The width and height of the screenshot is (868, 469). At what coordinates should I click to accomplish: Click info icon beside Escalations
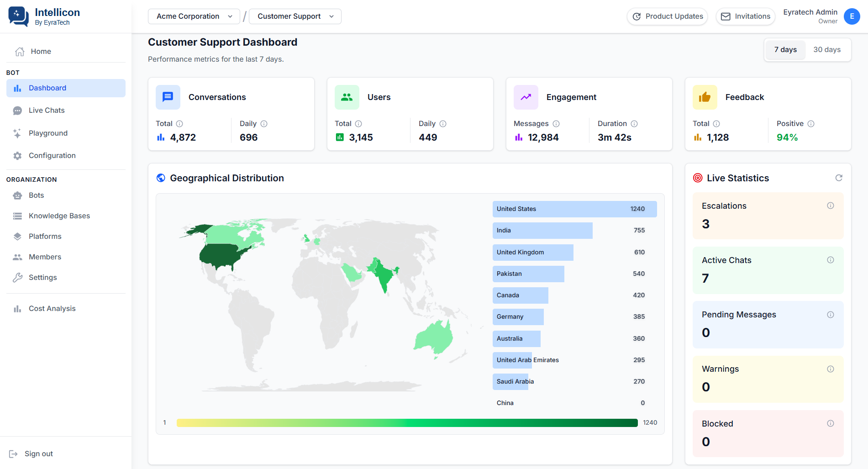coord(831,206)
